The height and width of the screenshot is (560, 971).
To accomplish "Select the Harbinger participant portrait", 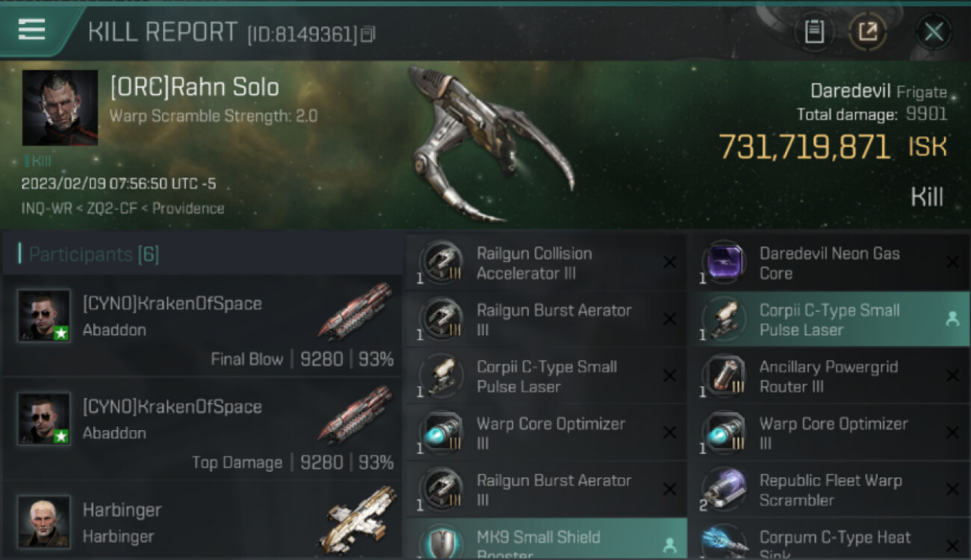I will coord(44,520).
